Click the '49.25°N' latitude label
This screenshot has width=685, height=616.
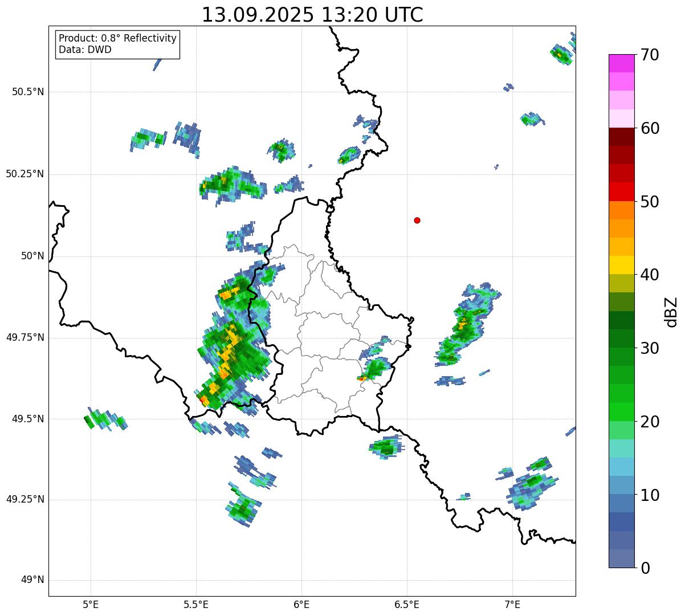[25, 499]
